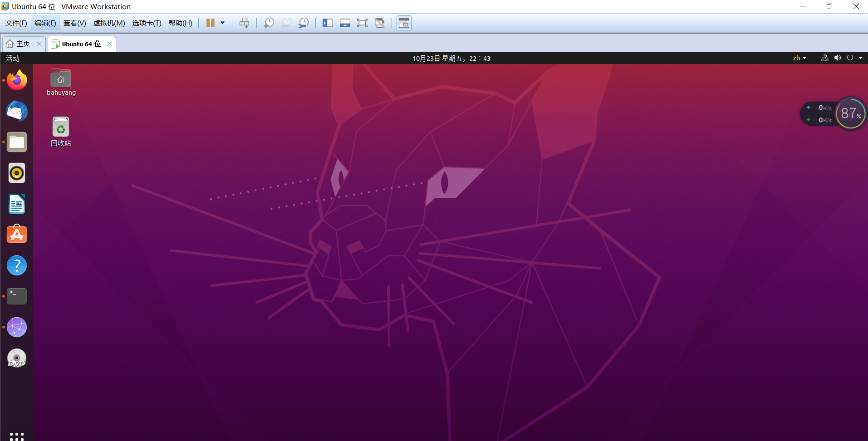
Task: Open the power options dropdown arrow
Action: tap(222, 23)
